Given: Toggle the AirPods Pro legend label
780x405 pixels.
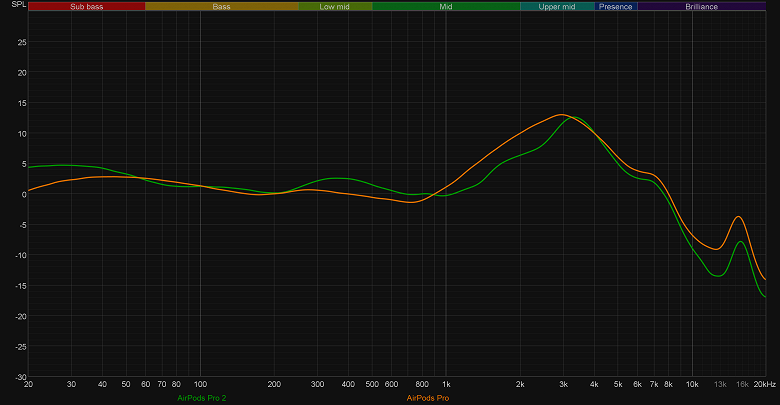Looking at the screenshot, I should click(x=428, y=398).
